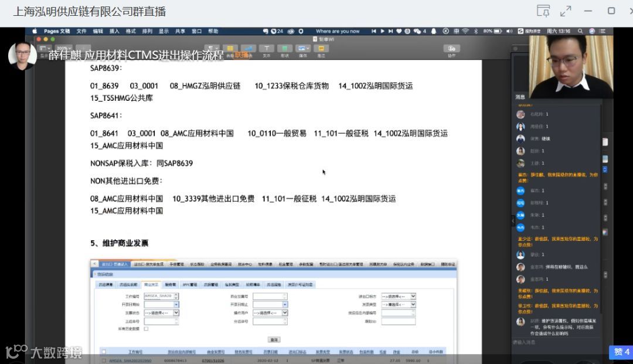Open the Notification Center list icon

click(x=603, y=31)
